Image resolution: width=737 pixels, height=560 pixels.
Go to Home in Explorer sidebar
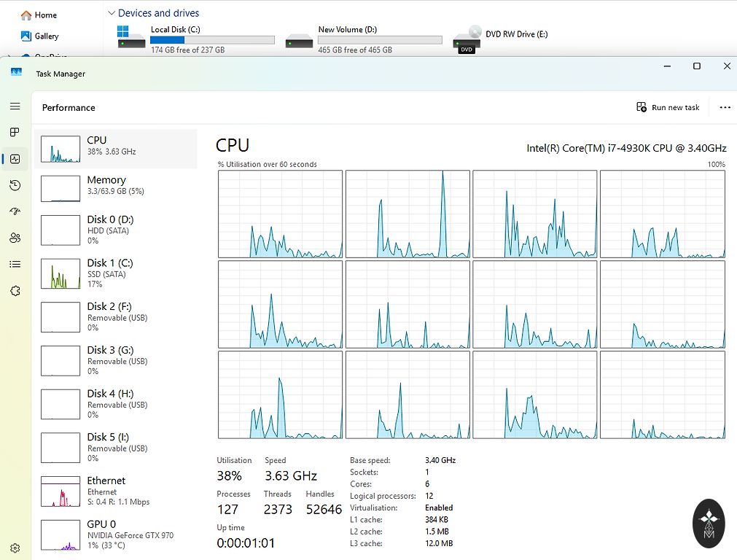45,15
